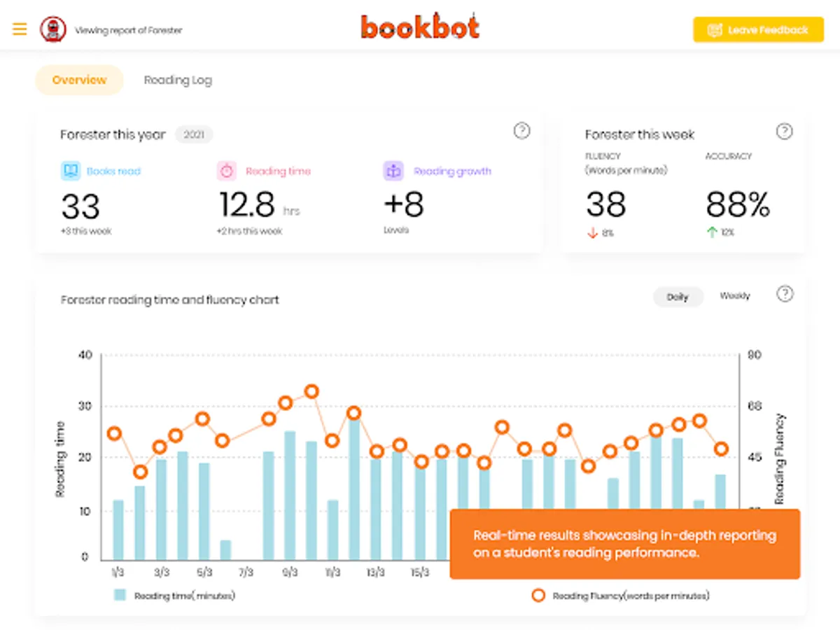Click the bookbot logo

(x=420, y=28)
